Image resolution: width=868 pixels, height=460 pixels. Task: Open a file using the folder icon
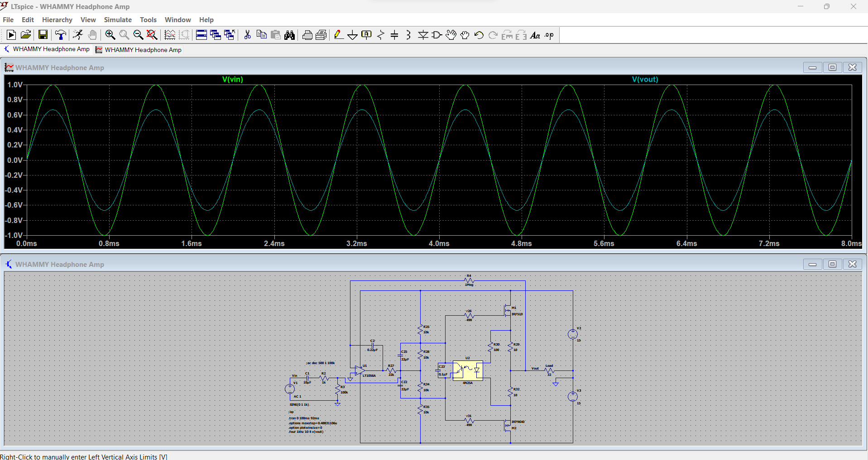[26, 35]
